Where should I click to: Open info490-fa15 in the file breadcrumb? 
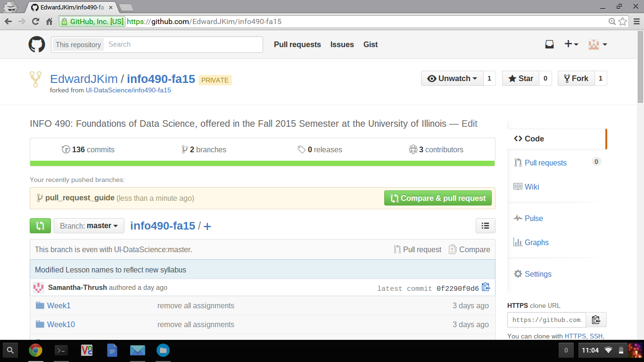[x=163, y=226]
